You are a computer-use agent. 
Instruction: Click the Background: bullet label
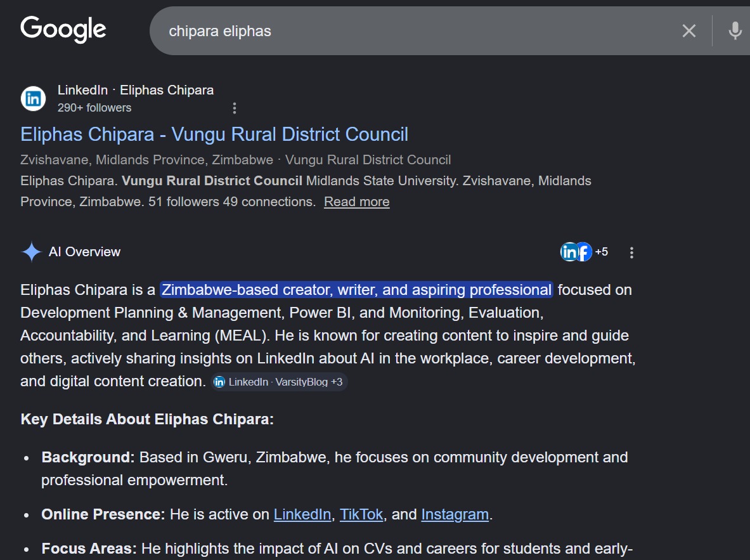(88, 457)
